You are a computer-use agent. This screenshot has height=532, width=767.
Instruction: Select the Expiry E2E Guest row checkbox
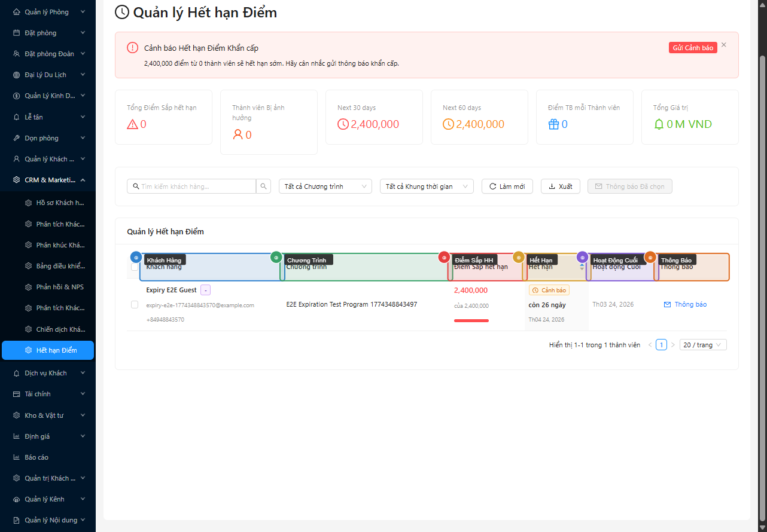(x=135, y=305)
